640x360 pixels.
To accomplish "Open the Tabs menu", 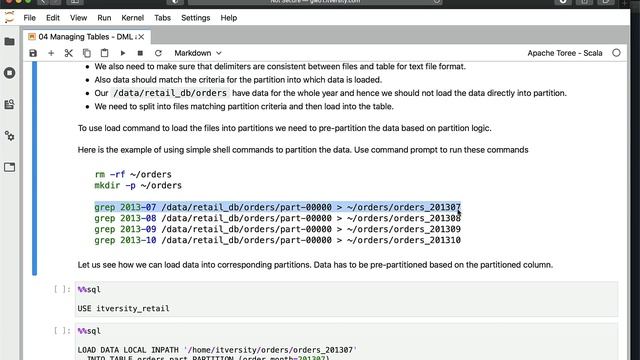I will click(x=162, y=18).
